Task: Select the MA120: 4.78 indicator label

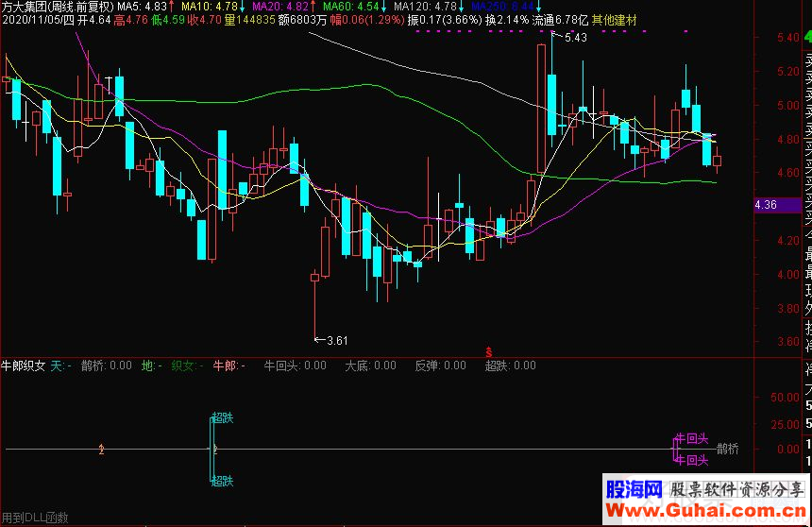Action: [425, 7]
